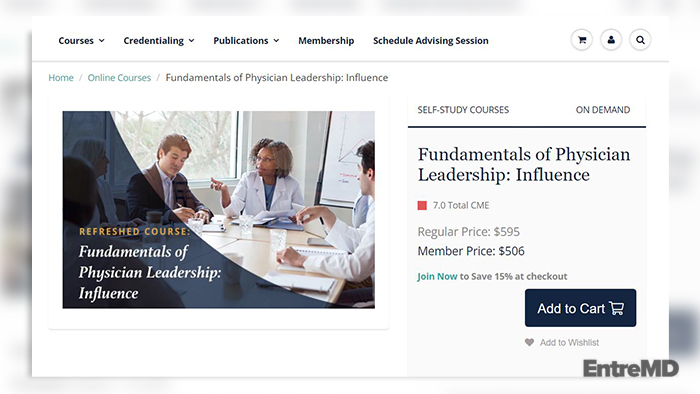Click the red square CME indicator
Image resolution: width=700 pixels, height=394 pixels.
pos(422,205)
